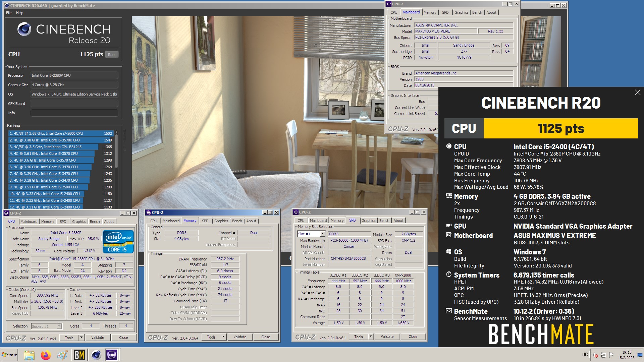Click title bar icon of CPU-Z Mainboard window
The width and height of the screenshot is (644, 362).
(389, 4)
